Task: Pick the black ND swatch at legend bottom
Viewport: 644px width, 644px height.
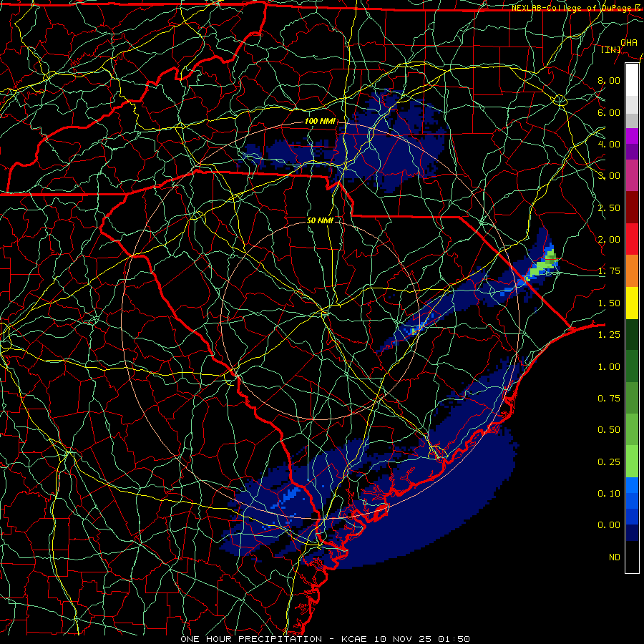Action: coord(632,557)
